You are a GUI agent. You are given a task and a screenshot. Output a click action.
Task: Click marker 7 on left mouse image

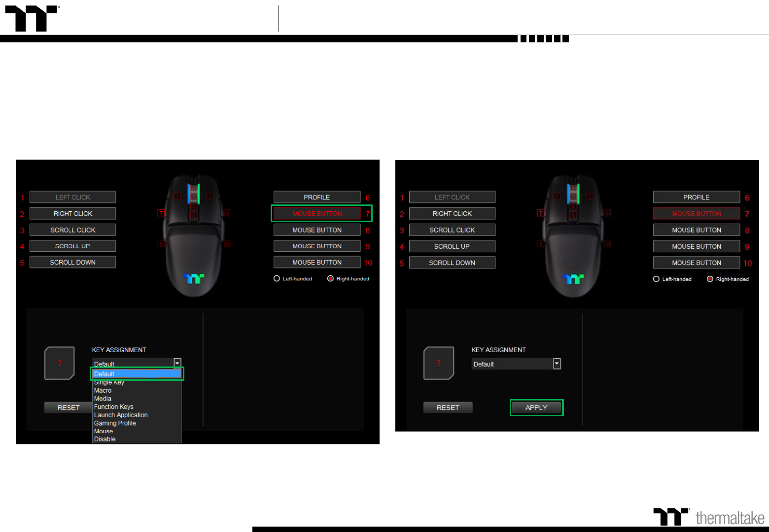click(161, 213)
